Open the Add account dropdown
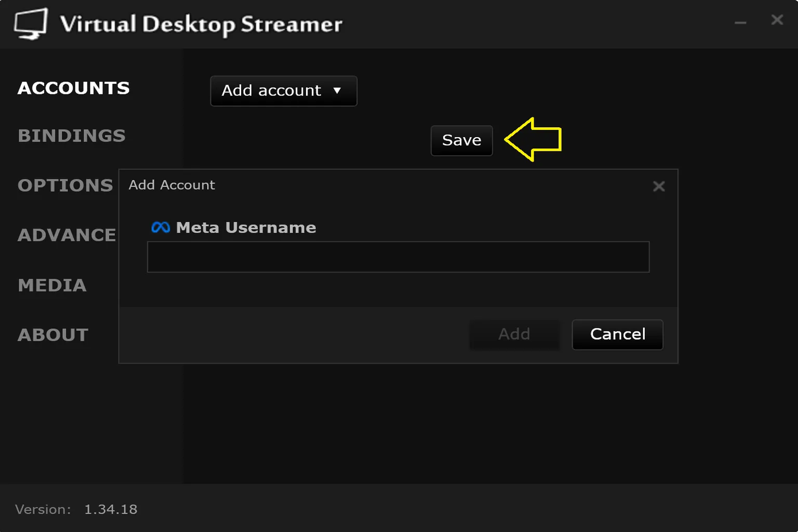The height and width of the screenshot is (532, 798). tap(284, 91)
